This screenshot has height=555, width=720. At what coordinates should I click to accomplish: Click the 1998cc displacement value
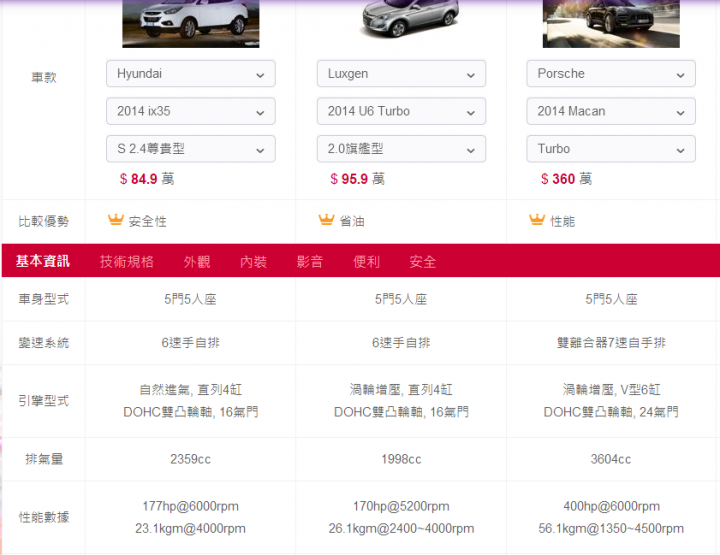tap(401, 459)
